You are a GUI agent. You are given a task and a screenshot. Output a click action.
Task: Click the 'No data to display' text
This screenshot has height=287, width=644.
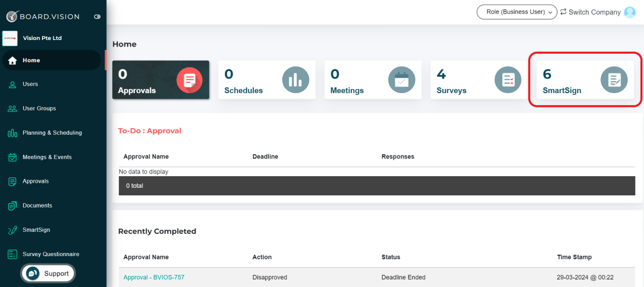(144, 172)
